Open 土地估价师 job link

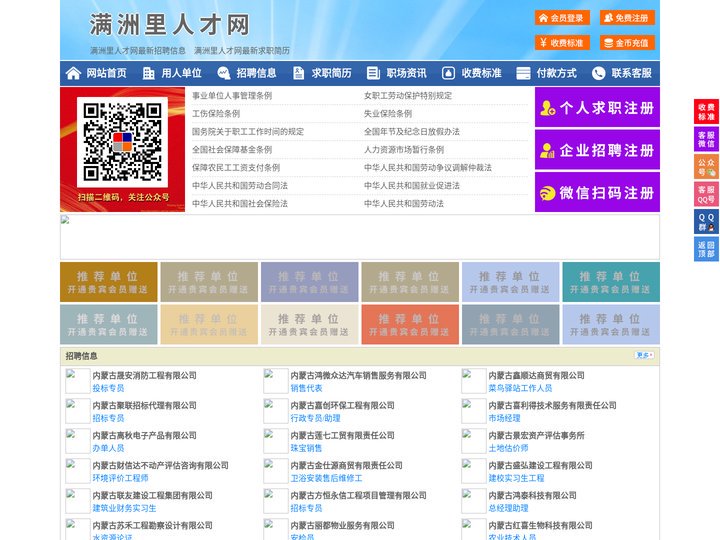point(508,448)
